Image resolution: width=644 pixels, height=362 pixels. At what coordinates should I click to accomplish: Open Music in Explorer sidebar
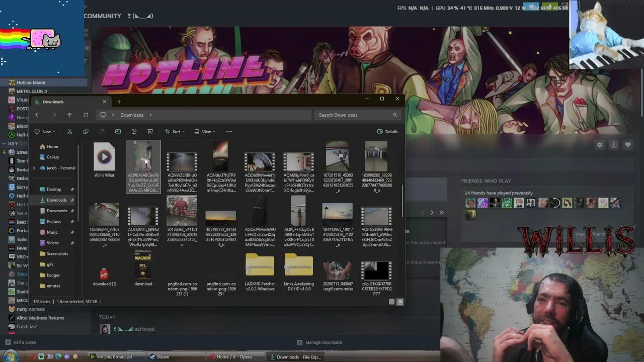coord(52,232)
